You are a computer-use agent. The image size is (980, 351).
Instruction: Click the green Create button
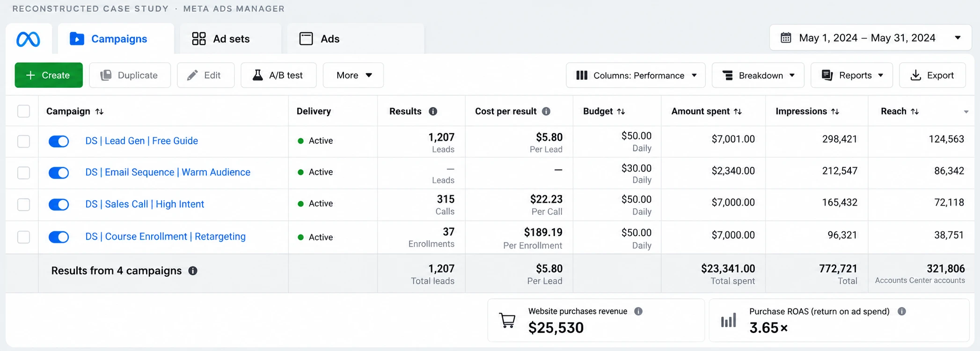(x=49, y=75)
